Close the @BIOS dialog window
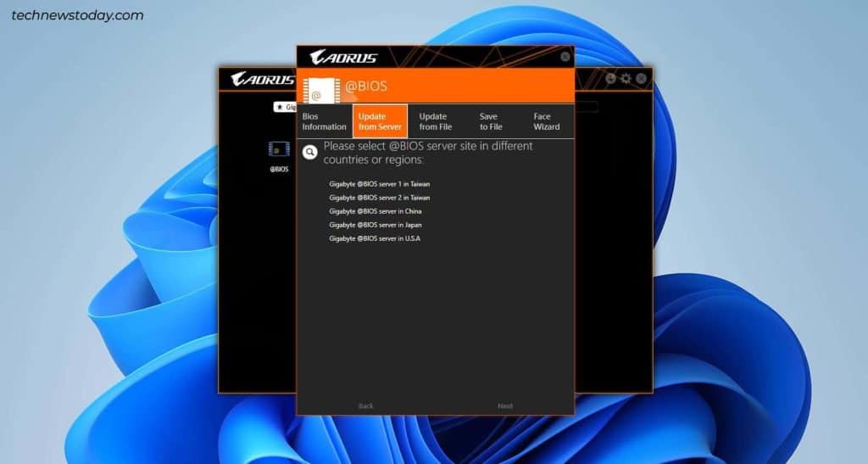 [x=565, y=57]
